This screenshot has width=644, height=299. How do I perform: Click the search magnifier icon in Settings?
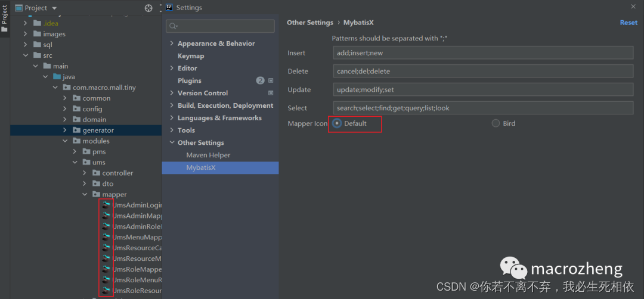pos(174,26)
